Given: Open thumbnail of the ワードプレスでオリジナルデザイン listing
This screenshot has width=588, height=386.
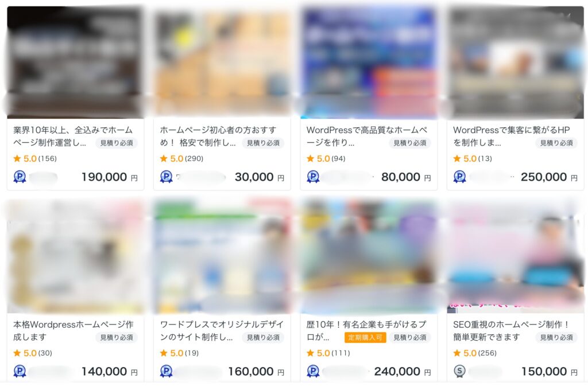Looking at the screenshot, I should pos(222,257).
